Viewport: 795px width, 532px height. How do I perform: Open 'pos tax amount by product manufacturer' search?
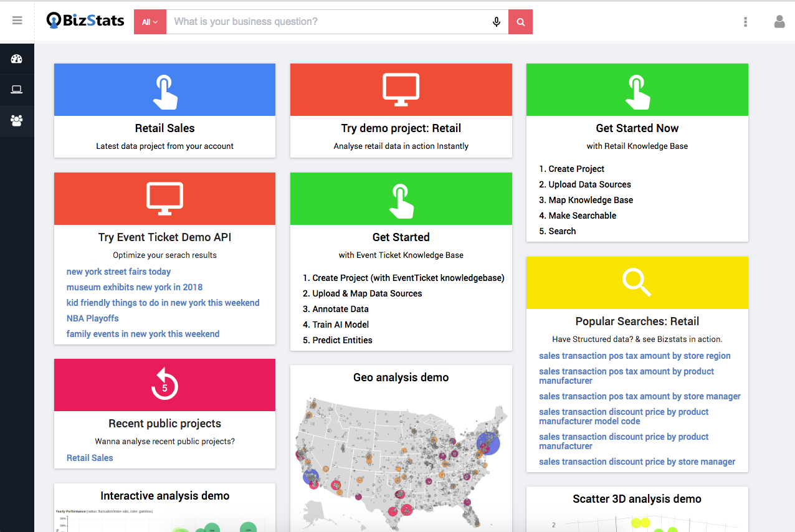coord(626,376)
